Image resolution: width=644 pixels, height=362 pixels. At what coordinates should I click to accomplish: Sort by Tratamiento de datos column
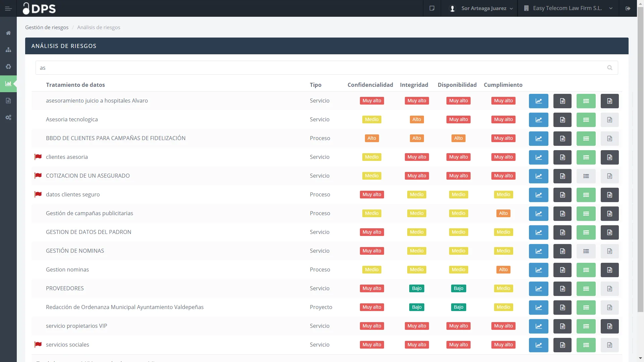tap(75, 85)
